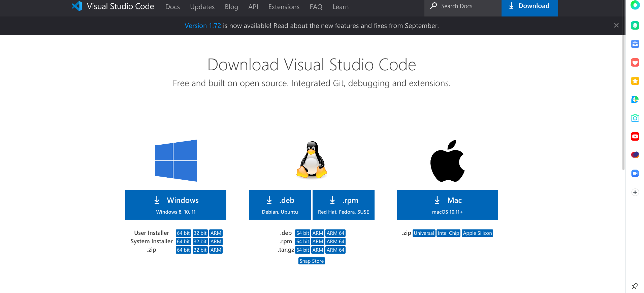Image resolution: width=644 pixels, height=293 pixels.
Task: Click the large Windows download button
Action: [x=176, y=205]
